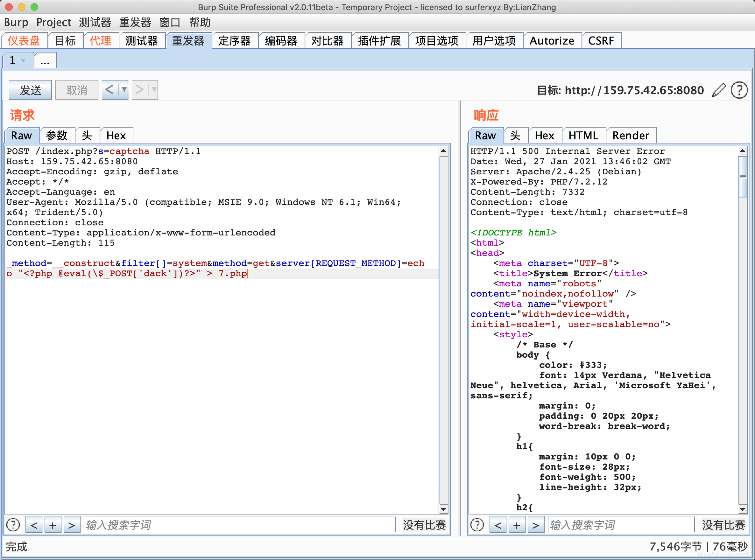Click the response search help icon

pos(477,525)
